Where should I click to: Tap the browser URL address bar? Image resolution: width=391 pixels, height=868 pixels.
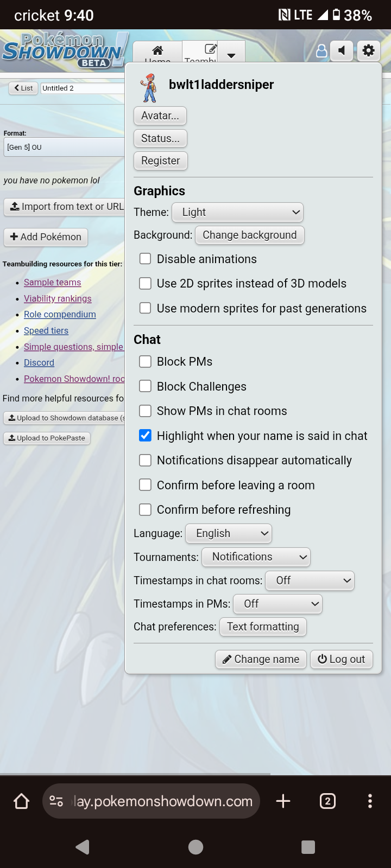(x=151, y=801)
